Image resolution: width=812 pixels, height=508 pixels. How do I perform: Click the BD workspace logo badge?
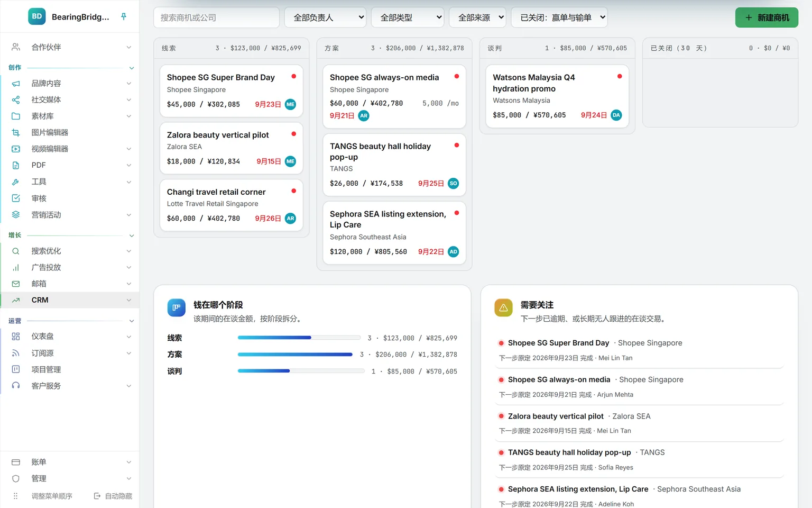pyautogui.click(x=37, y=16)
